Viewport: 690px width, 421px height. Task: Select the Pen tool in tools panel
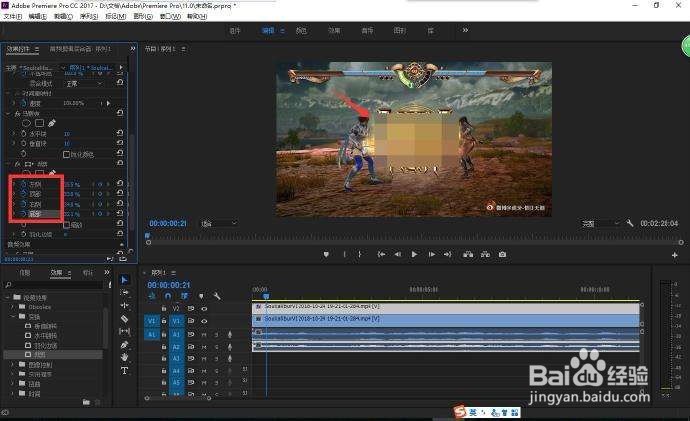124,344
